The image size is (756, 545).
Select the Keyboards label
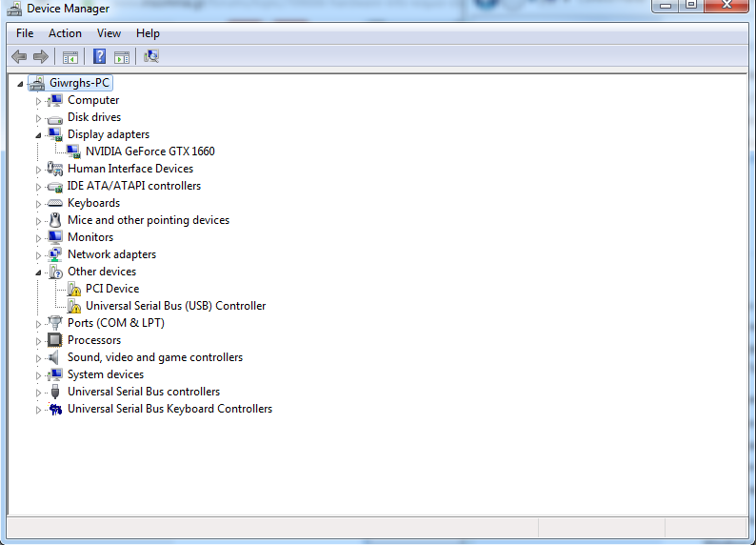[x=93, y=203]
